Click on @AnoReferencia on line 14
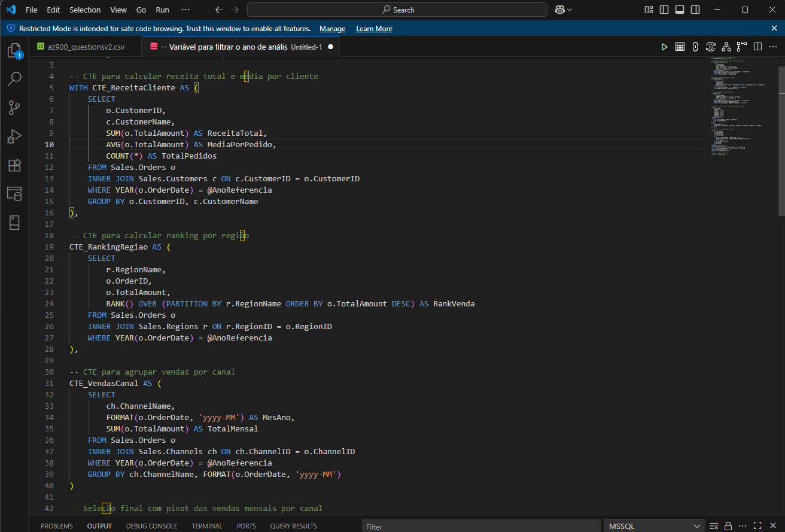The image size is (785, 532). coord(239,190)
